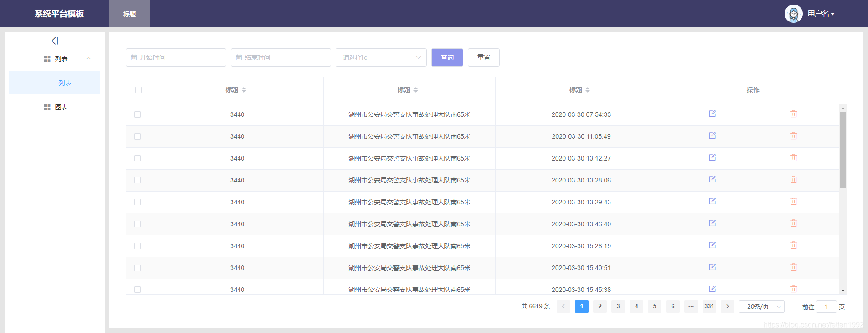
Task: Edit the row dated 2020-03-30 15:40:51
Action: click(x=712, y=267)
